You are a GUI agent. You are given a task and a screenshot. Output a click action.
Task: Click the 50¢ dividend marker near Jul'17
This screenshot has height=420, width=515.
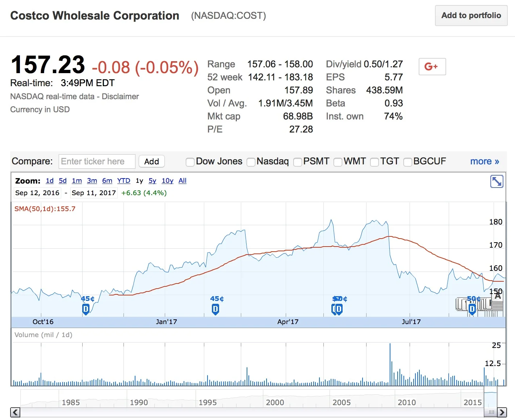[472, 309]
